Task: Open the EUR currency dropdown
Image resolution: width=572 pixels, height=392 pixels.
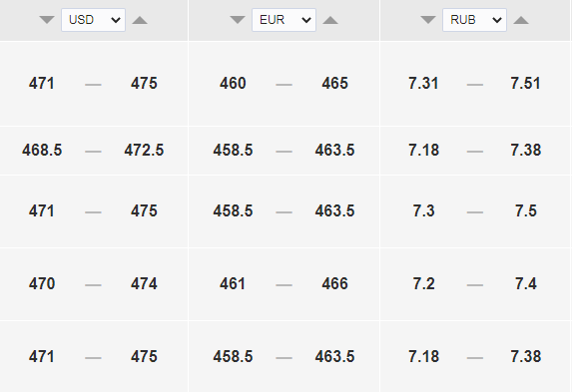Action: [284, 20]
